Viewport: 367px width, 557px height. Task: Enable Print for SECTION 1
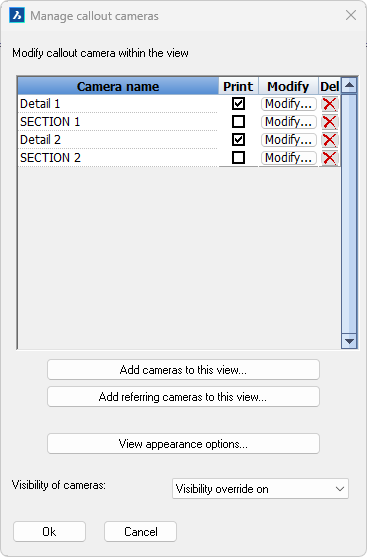click(x=238, y=121)
